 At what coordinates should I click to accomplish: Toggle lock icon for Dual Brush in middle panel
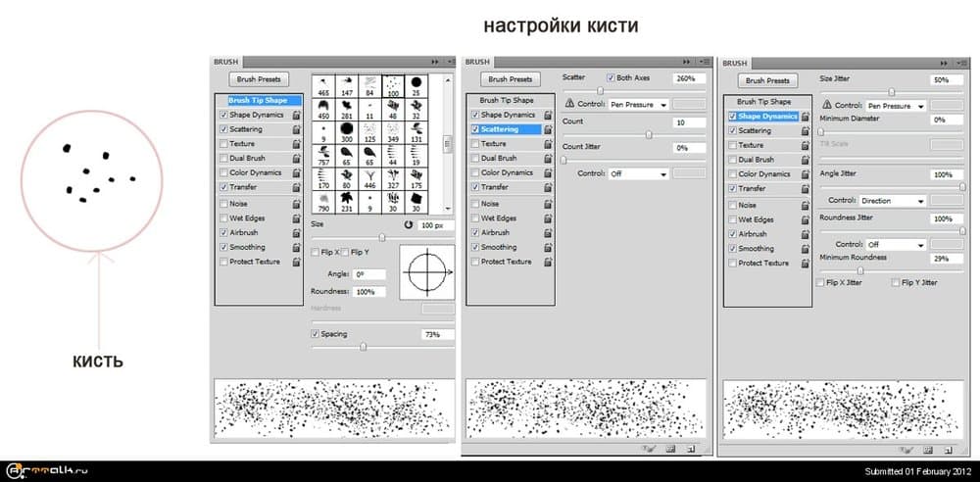[548, 158]
